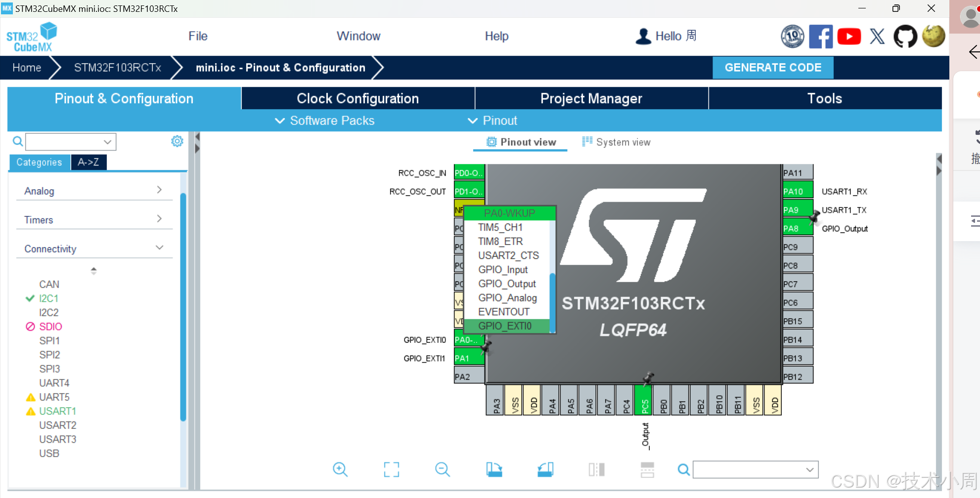Click the STM32F103RCTx breadcrumb
980x498 pixels.
118,68
